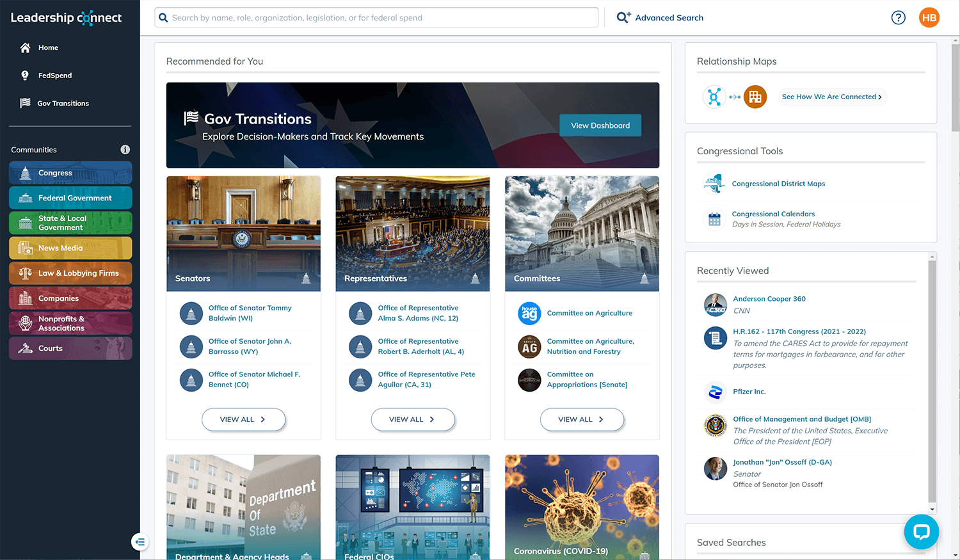Click View All under Representatives
The height and width of the screenshot is (560, 960).
click(413, 419)
